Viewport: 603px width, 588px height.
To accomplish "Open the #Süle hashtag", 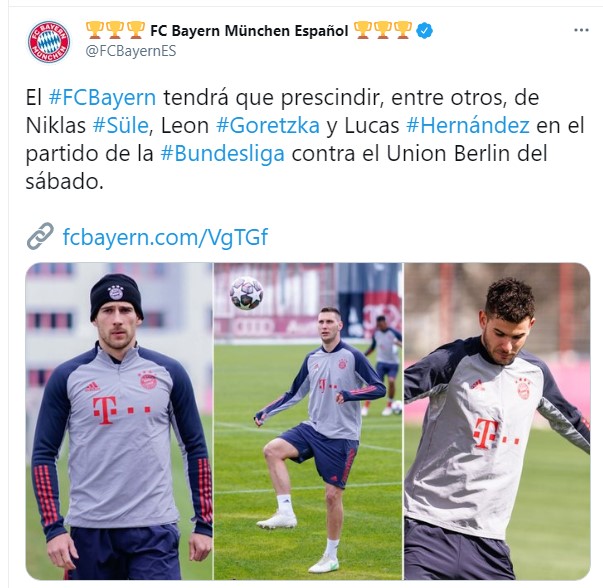I will tap(120, 125).
